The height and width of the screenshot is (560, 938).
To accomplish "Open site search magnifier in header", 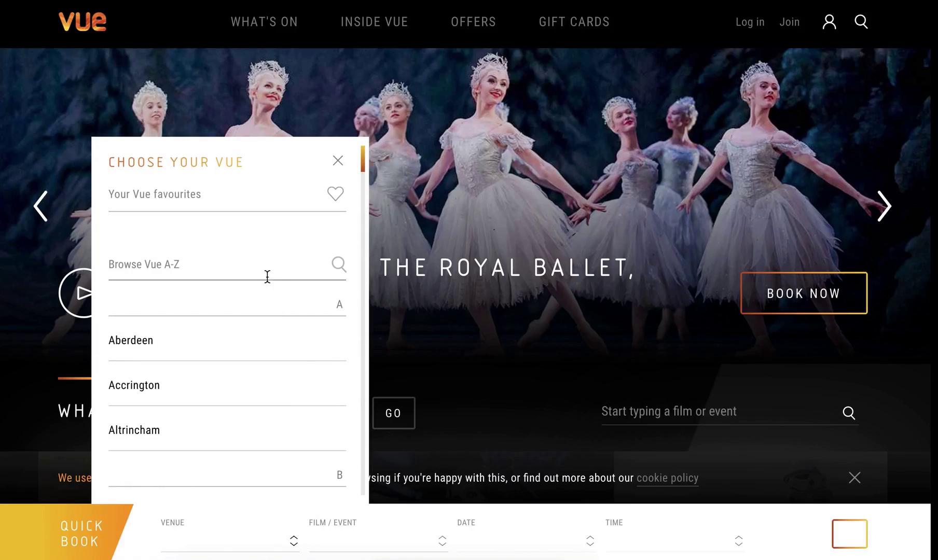I will (861, 22).
